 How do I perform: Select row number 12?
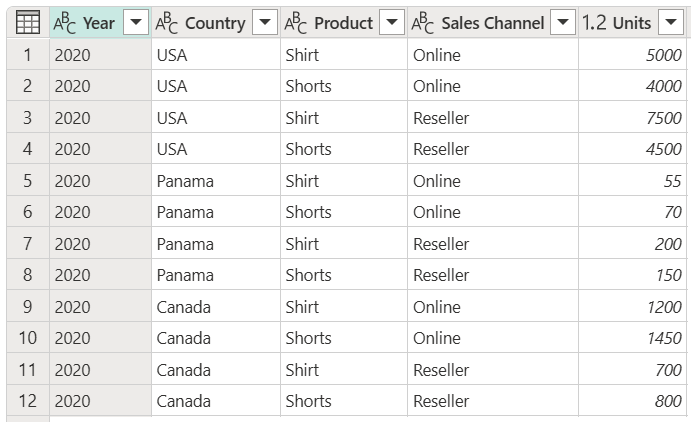pyautogui.click(x=27, y=401)
